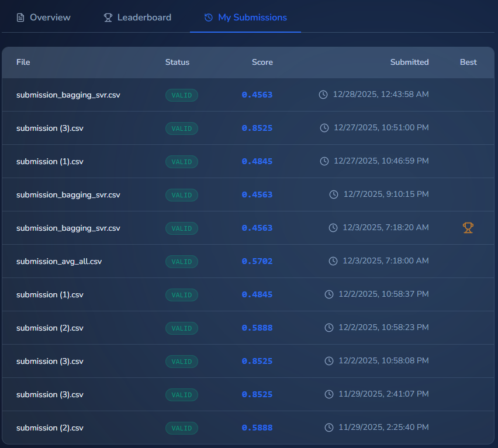Click the trophy icon on the Leaderboard tab

pyautogui.click(x=108, y=18)
